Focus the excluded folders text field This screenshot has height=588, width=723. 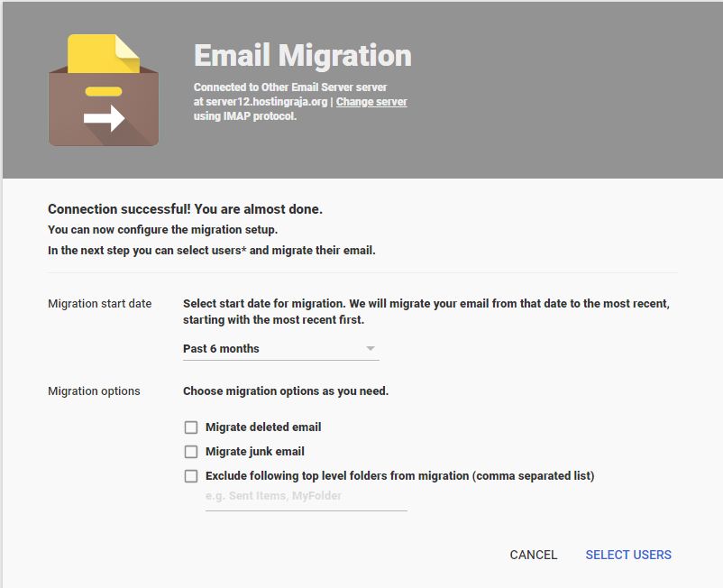[x=307, y=498]
